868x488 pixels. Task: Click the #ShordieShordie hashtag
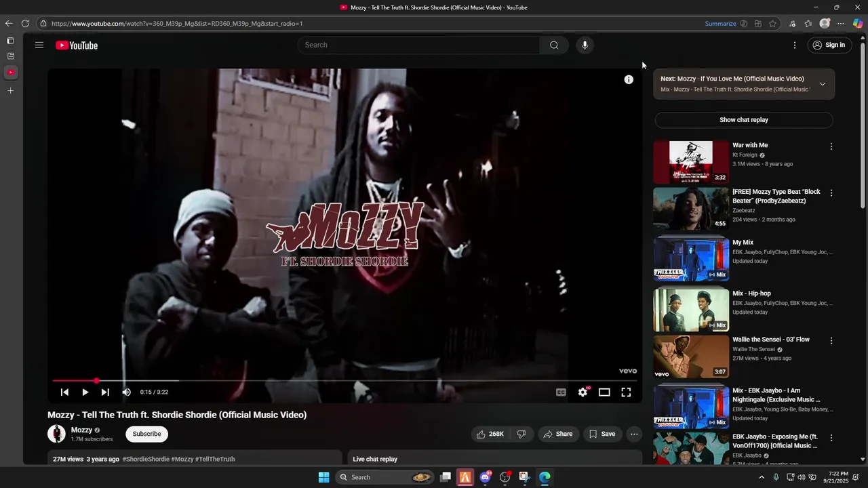pyautogui.click(x=146, y=459)
